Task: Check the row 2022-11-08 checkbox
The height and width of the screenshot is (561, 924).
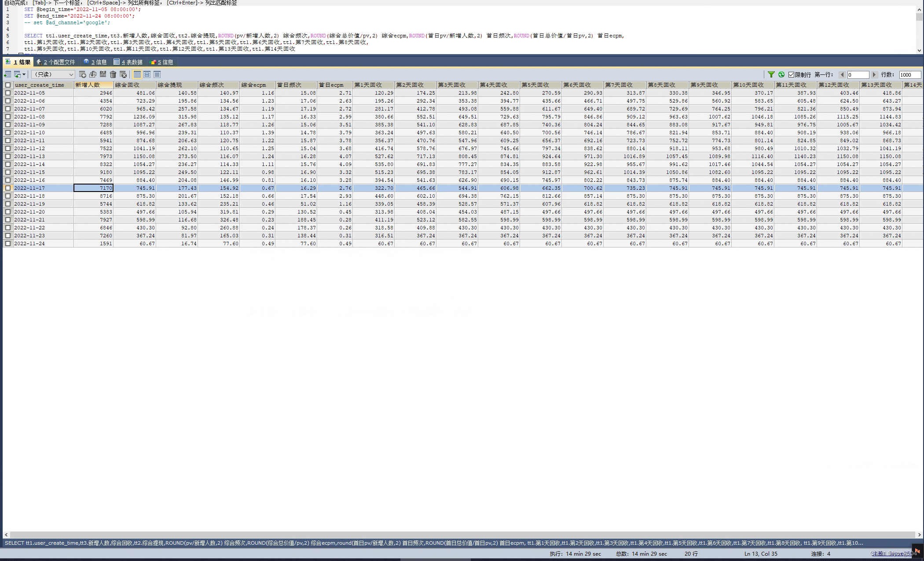Action: (8, 117)
